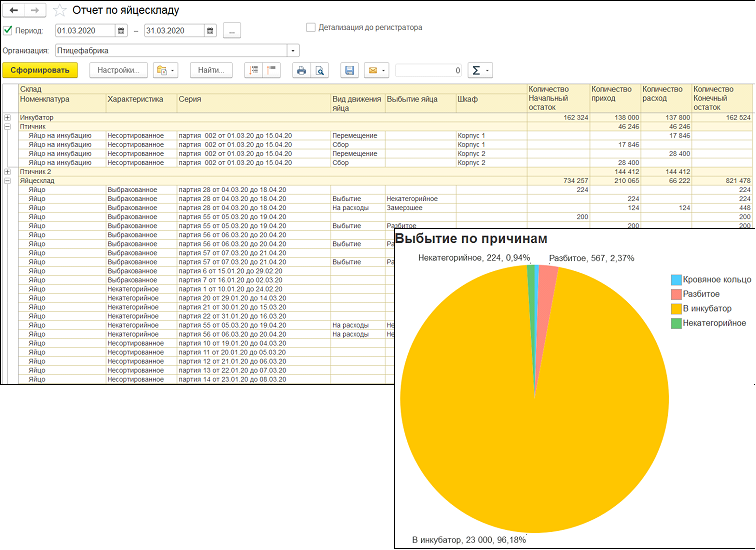Add report to favorites with star icon
The height and width of the screenshot is (550, 756).
pos(60,10)
